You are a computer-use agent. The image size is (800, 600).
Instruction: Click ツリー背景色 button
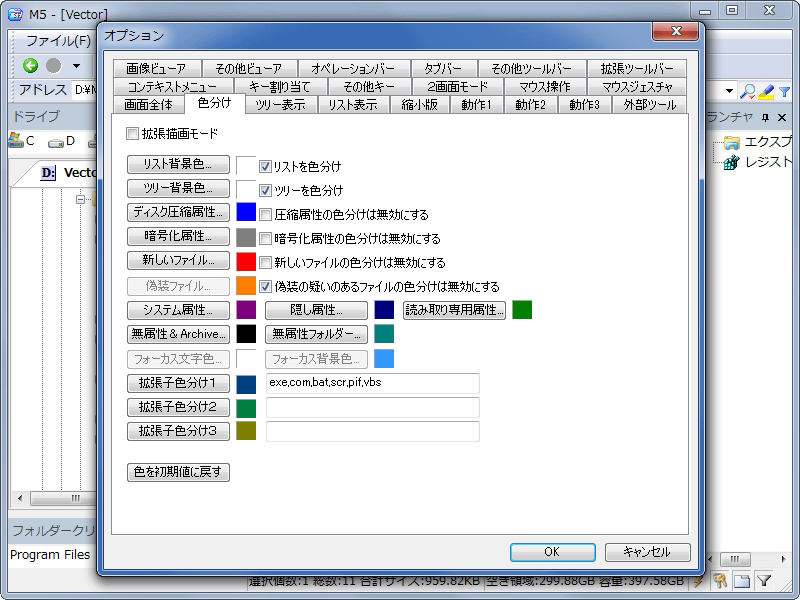pos(178,188)
